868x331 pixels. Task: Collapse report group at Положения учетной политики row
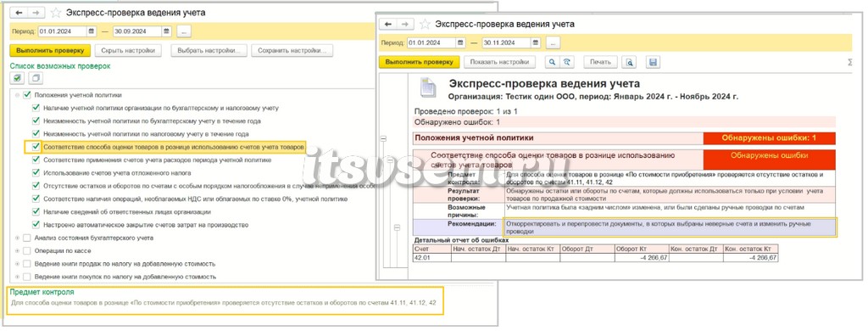coord(384,138)
